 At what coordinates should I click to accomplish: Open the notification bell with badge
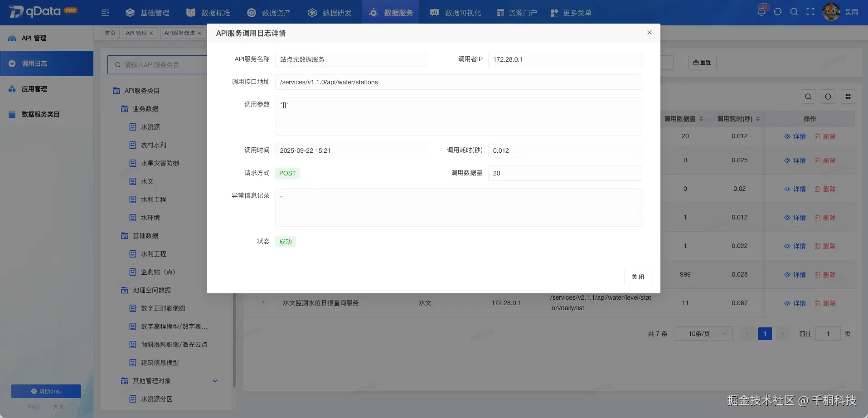coord(761,11)
